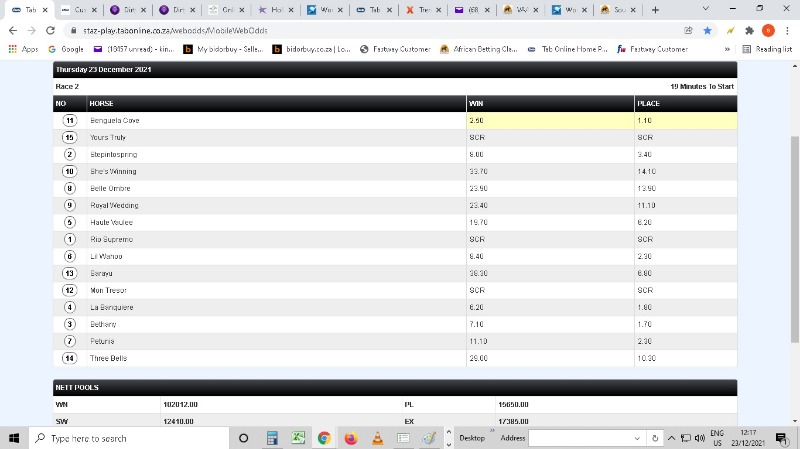Launch Firefox from the taskbar
Viewport: 800px width, 449px height.
[351, 438]
